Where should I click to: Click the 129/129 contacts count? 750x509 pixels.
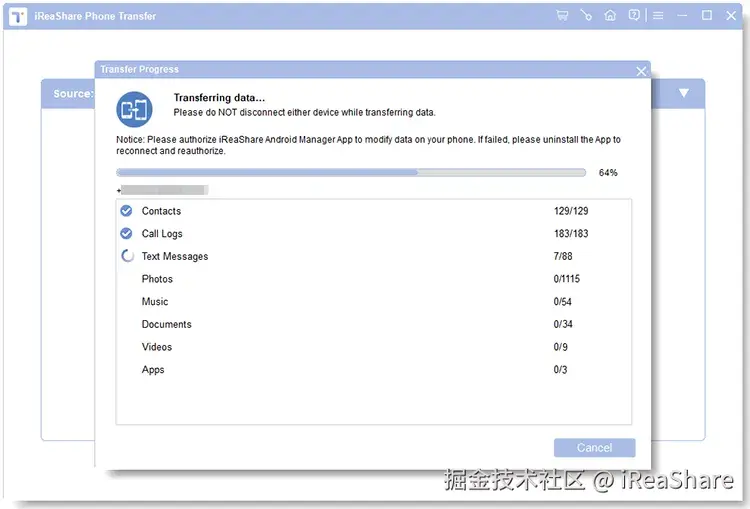[571, 211]
